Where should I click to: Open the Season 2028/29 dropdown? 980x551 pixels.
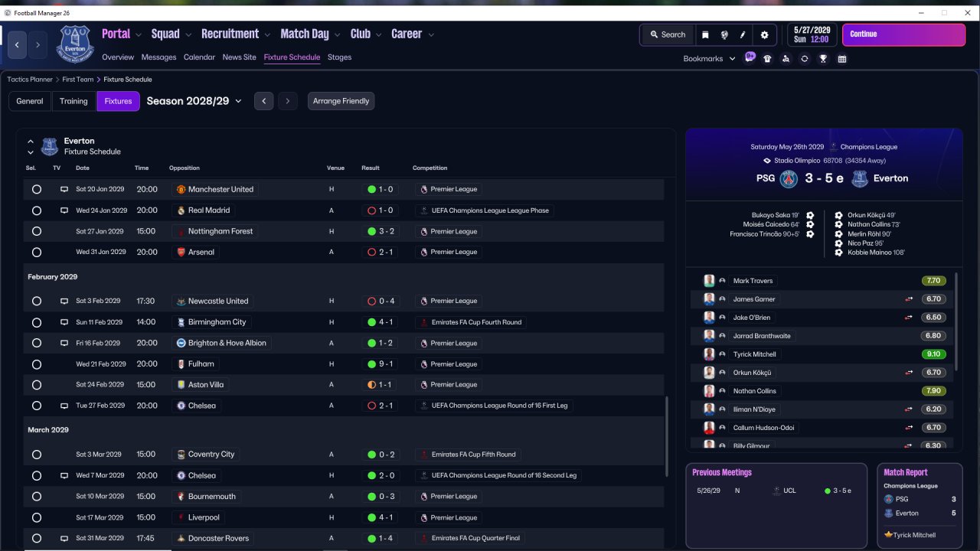tap(194, 101)
